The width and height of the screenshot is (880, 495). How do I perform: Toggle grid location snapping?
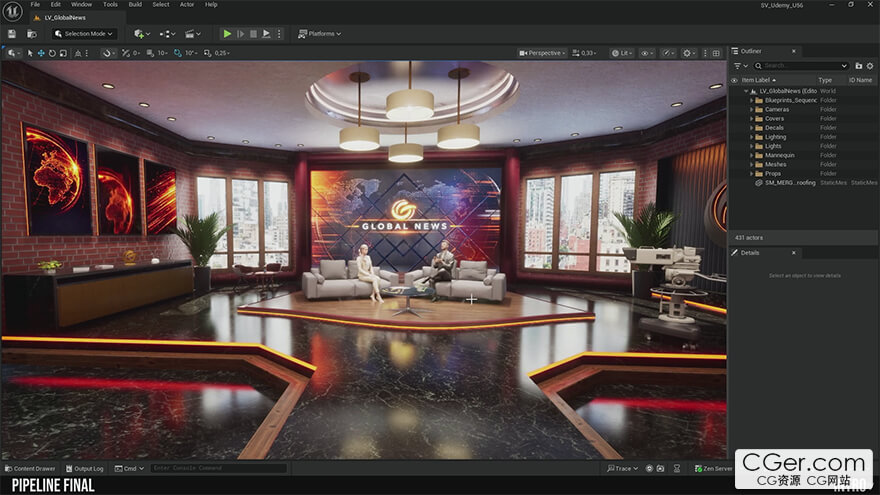click(150, 53)
